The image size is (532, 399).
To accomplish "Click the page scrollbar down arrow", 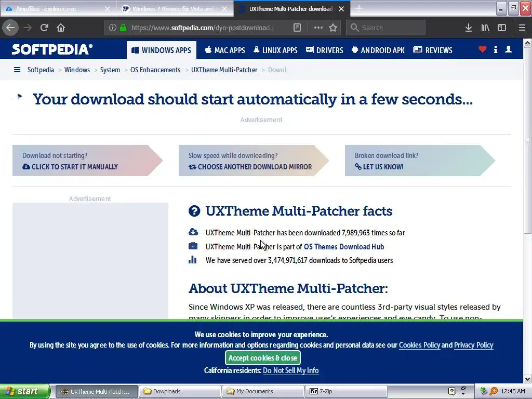I will point(527,379).
